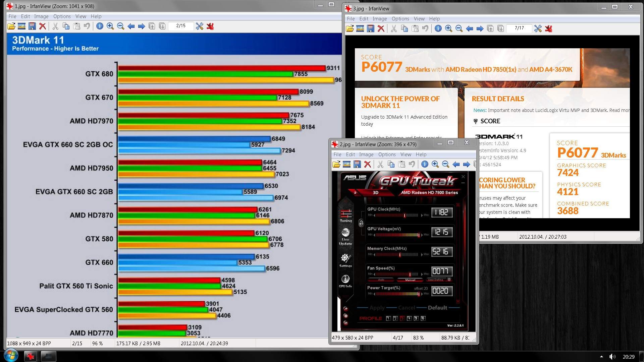Go to the previous file in 3.jpg window
Screen dimensions: 644x362
[470, 28]
